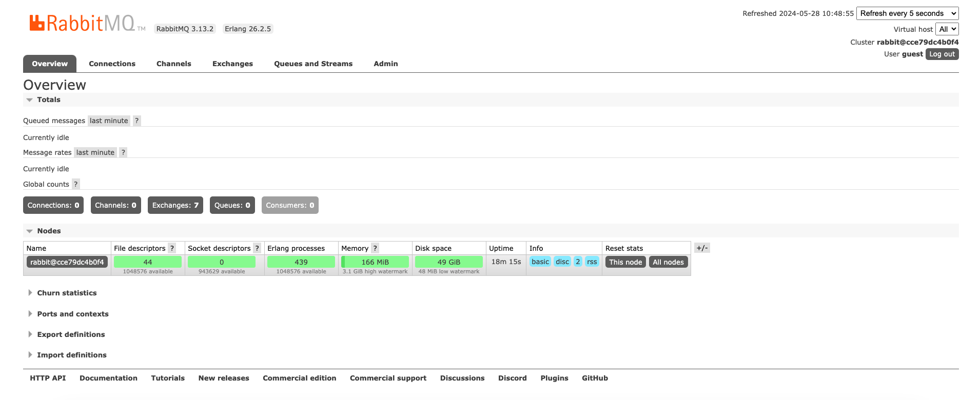Open the HTTP API link

pos(48,378)
